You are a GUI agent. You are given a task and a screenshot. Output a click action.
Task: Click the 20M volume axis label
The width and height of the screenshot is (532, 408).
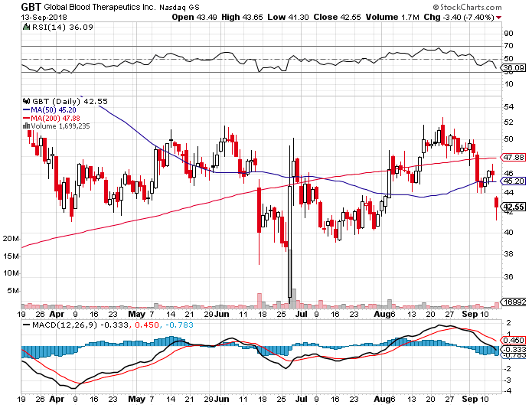[x=11, y=238]
